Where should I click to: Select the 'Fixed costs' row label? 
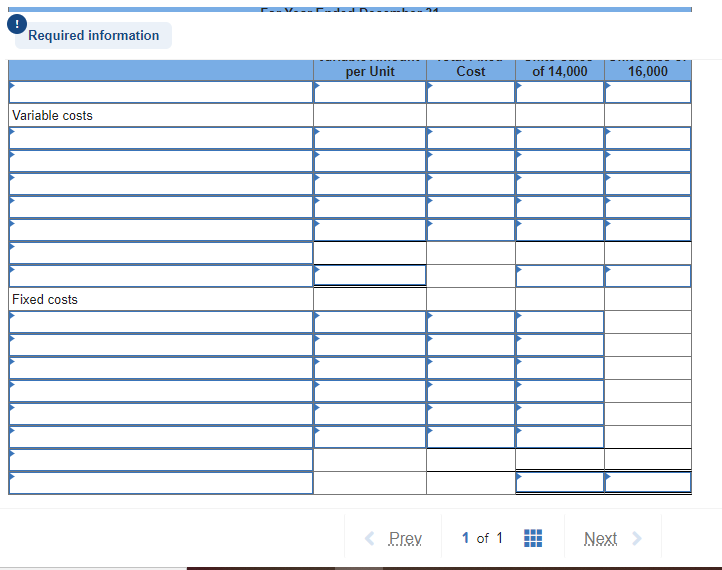pos(45,299)
